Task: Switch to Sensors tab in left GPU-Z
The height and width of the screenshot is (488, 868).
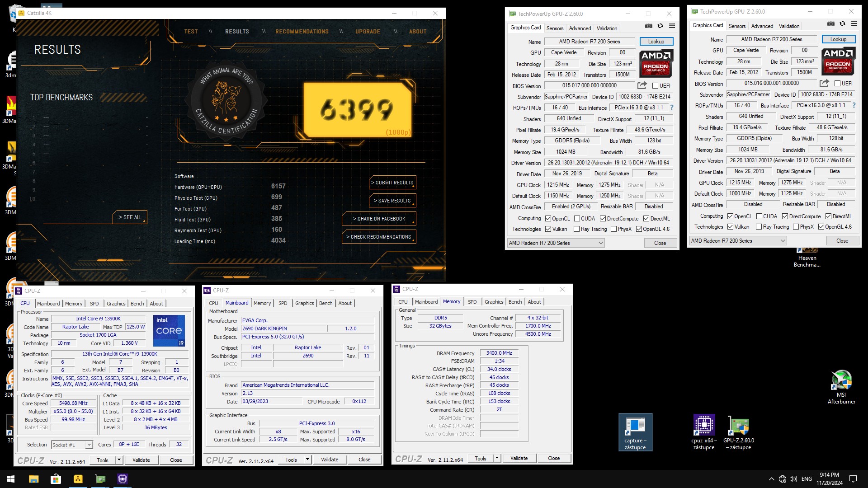Action: pyautogui.click(x=555, y=28)
